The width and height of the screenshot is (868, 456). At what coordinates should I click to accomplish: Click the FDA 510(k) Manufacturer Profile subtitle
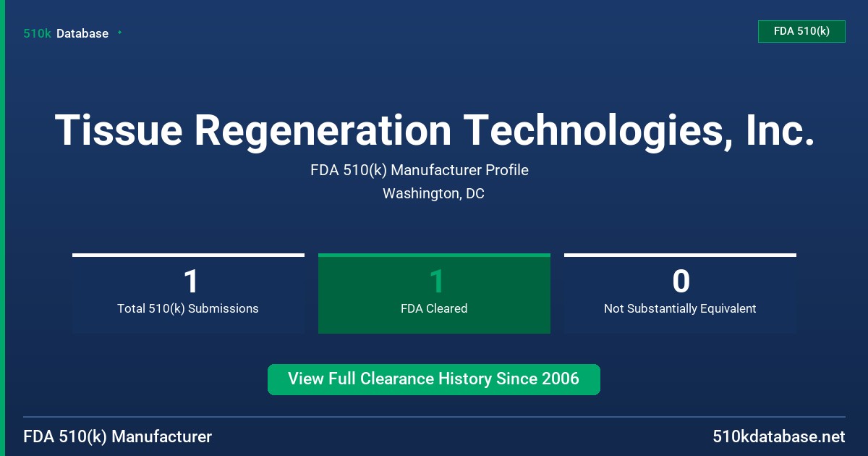(x=420, y=170)
